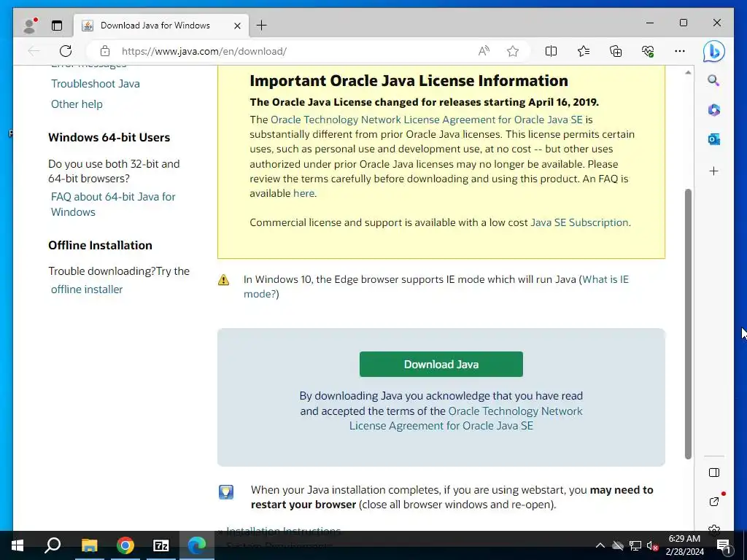
Task: Open the offline installer link
Action: point(87,289)
